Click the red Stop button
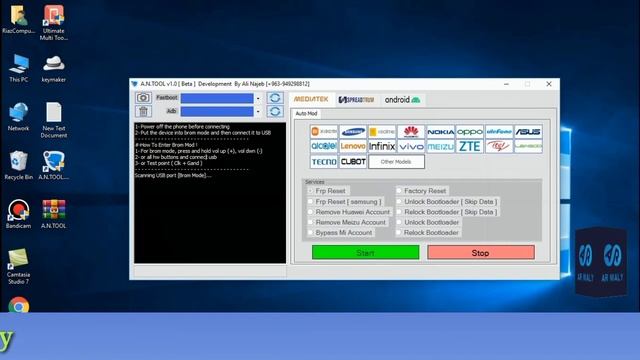Viewport: 640px width, 360px height. (x=480, y=253)
